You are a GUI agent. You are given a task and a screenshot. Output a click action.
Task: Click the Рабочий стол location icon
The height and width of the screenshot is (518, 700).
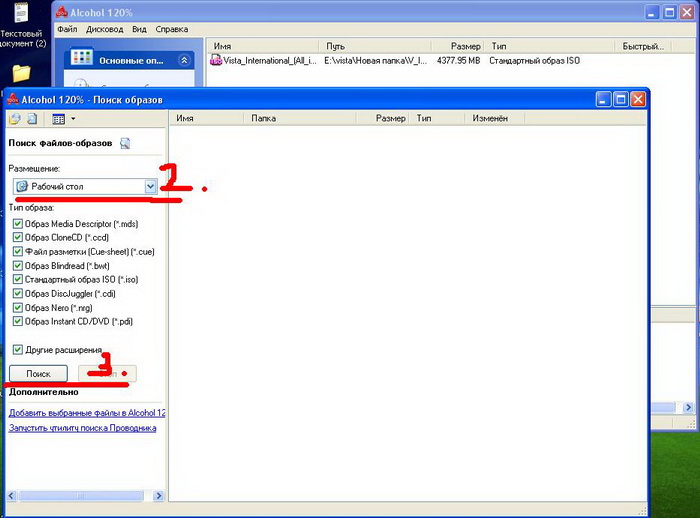click(x=21, y=187)
